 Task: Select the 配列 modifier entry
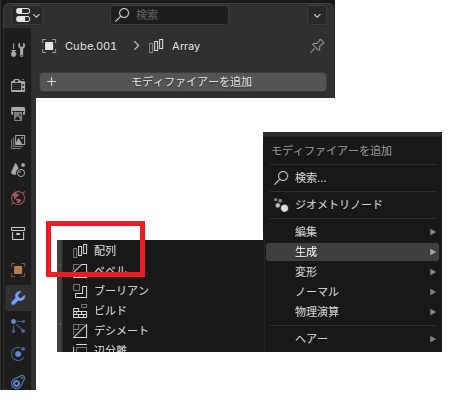(x=95, y=250)
